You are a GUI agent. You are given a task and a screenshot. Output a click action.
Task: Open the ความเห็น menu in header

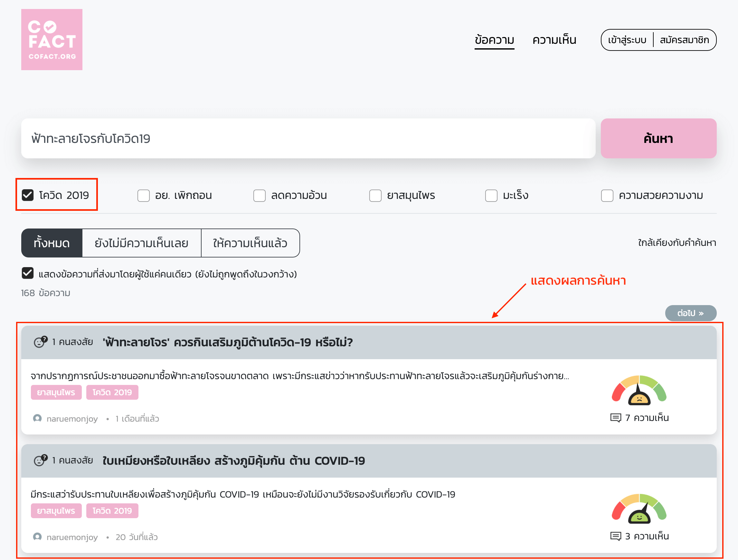(x=554, y=40)
